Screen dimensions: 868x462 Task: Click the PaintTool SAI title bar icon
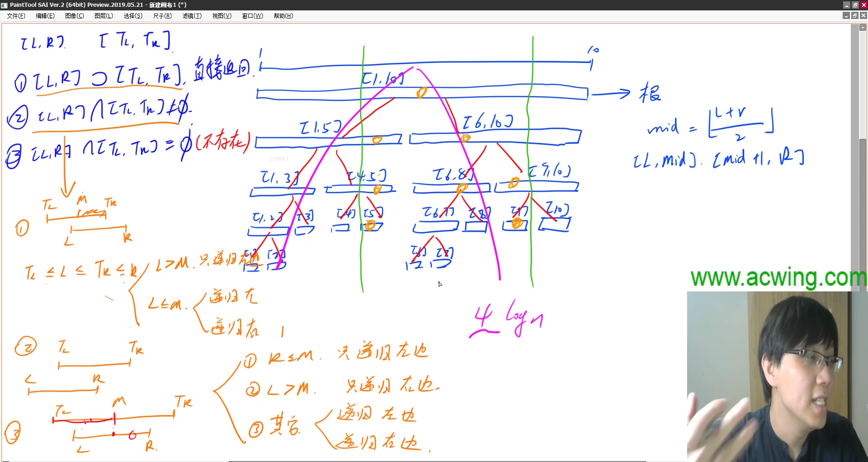(4, 5)
